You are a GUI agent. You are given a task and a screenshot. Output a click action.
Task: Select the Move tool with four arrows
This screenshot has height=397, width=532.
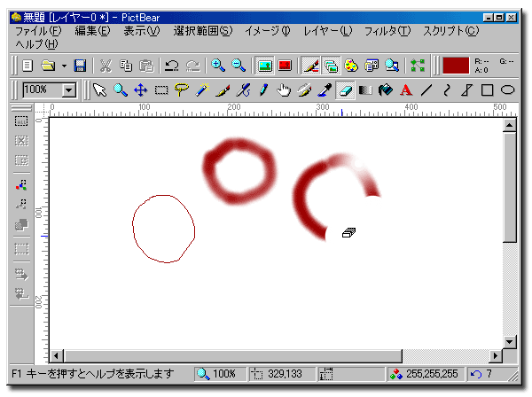(140, 90)
